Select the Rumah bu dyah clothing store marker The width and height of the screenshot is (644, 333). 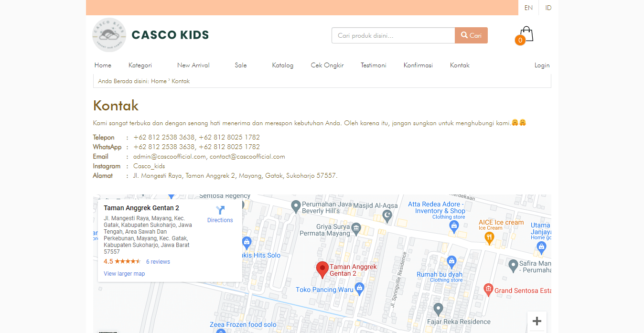pos(451,261)
